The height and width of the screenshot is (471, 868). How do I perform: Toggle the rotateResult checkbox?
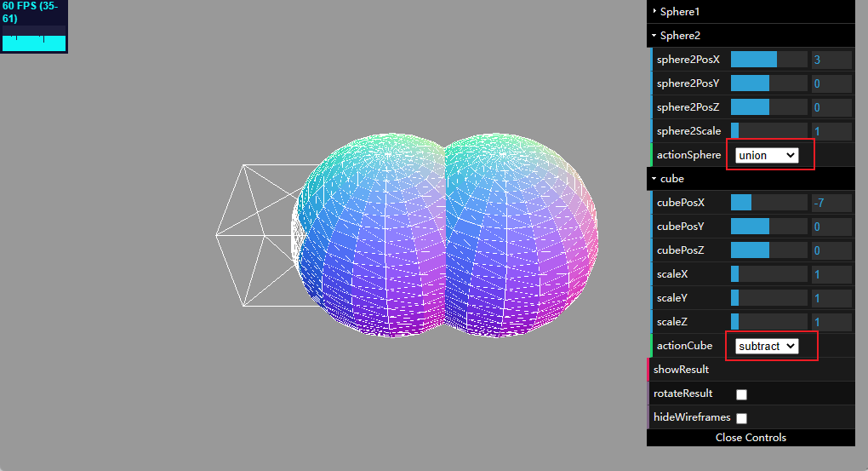(x=741, y=394)
